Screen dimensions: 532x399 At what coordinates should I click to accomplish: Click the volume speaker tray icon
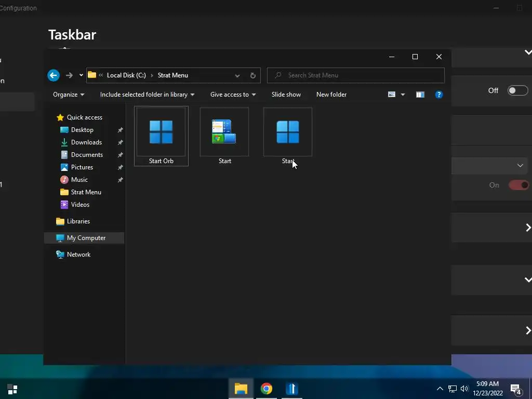point(464,389)
